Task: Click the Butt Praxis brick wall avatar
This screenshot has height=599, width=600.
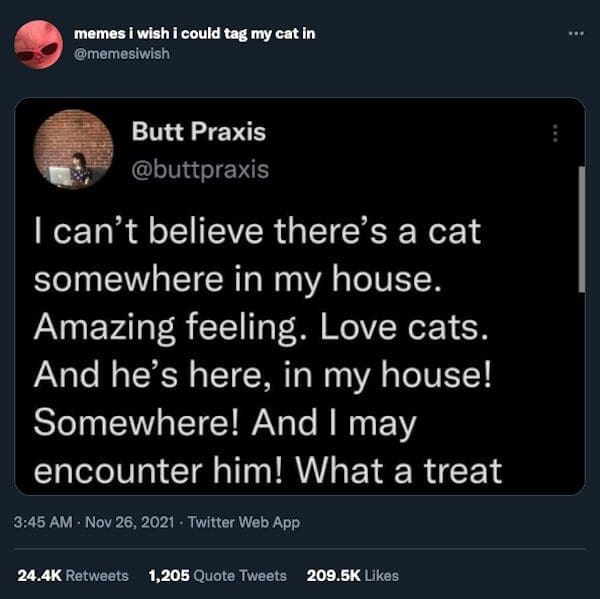Action: (x=73, y=149)
